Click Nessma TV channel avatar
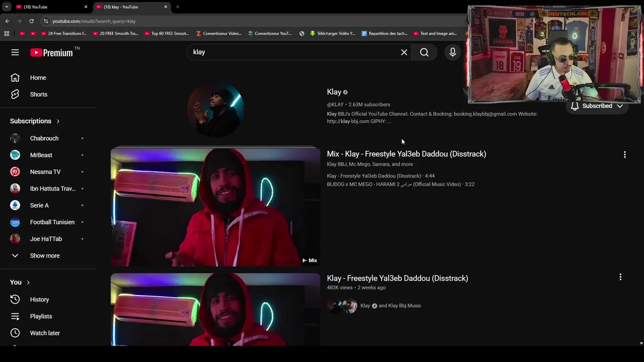This screenshot has width=644, height=362. click(15, 172)
